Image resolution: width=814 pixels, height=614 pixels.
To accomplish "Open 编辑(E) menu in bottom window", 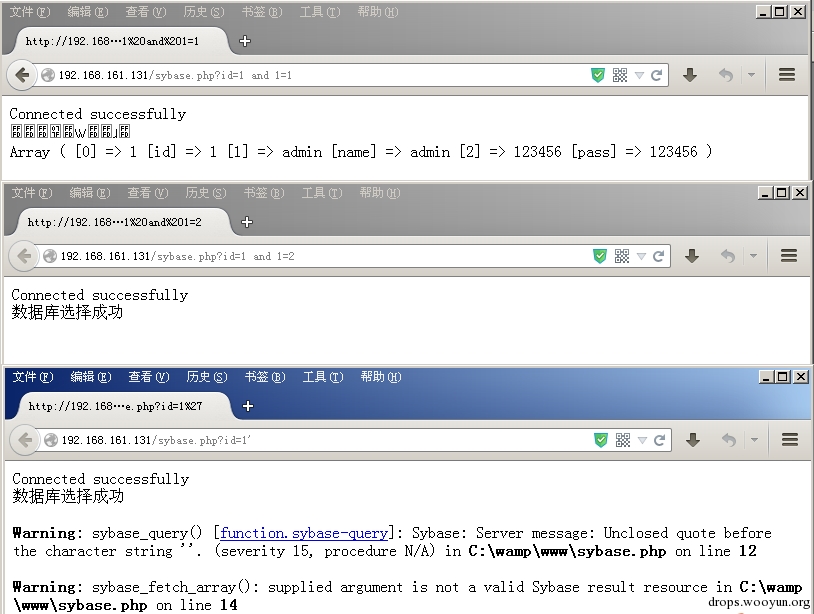I will [x=91, y=377].
